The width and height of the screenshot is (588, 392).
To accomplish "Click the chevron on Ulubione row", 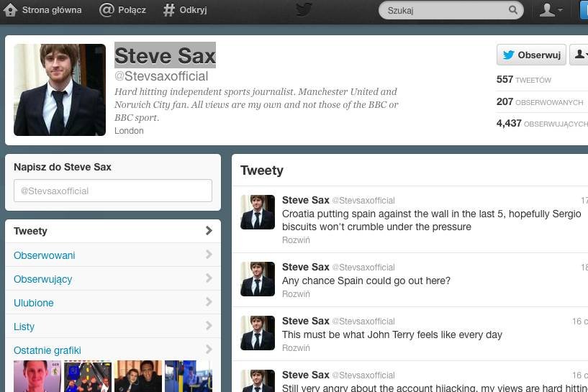I will (209, 301).
